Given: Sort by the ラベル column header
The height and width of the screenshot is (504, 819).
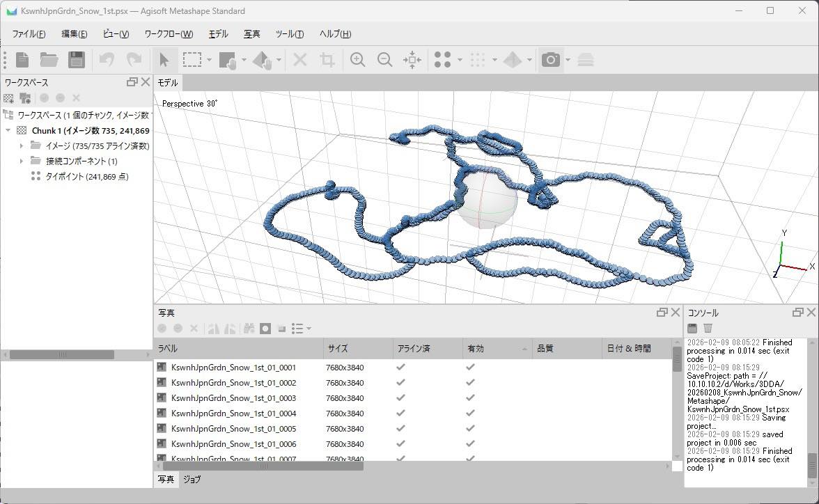Looking at the screenshot, I should (x=238, y=348).
